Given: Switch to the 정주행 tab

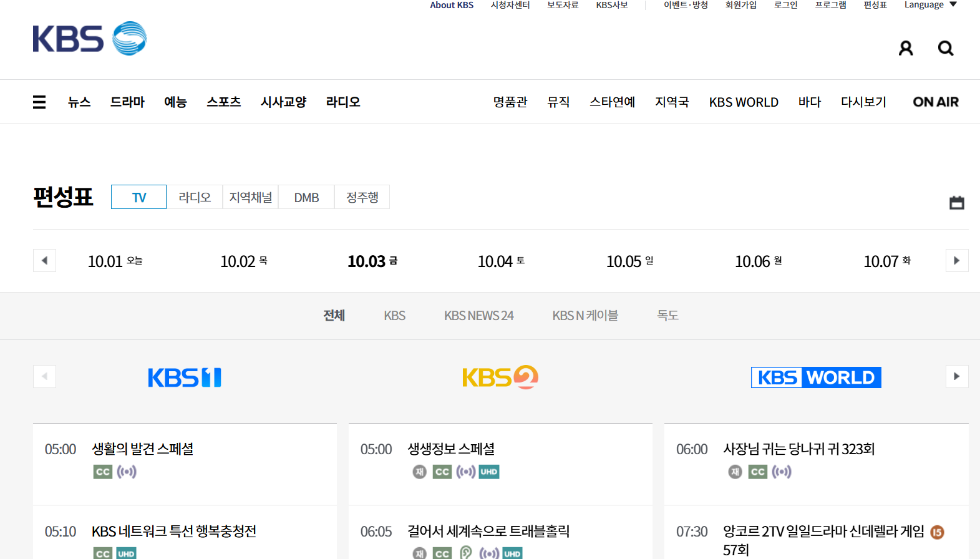Looking at the screenshot, I should (x=362, y=197).
